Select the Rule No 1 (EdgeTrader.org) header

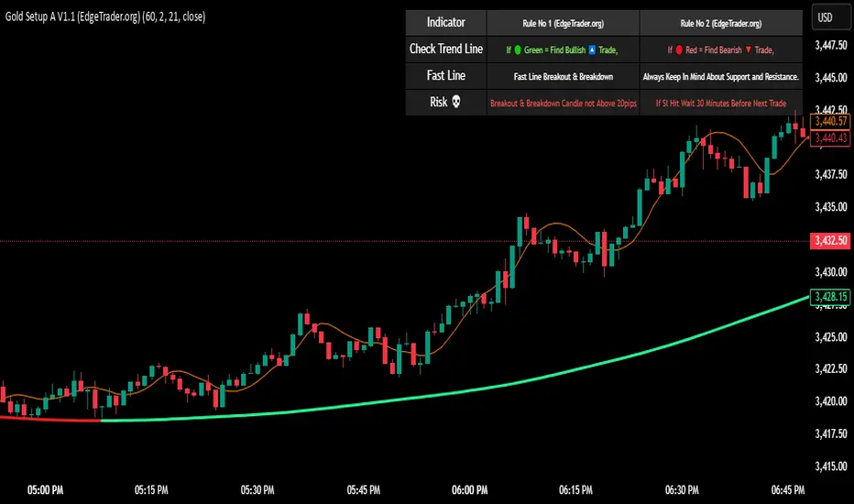(x=563, y=22)
